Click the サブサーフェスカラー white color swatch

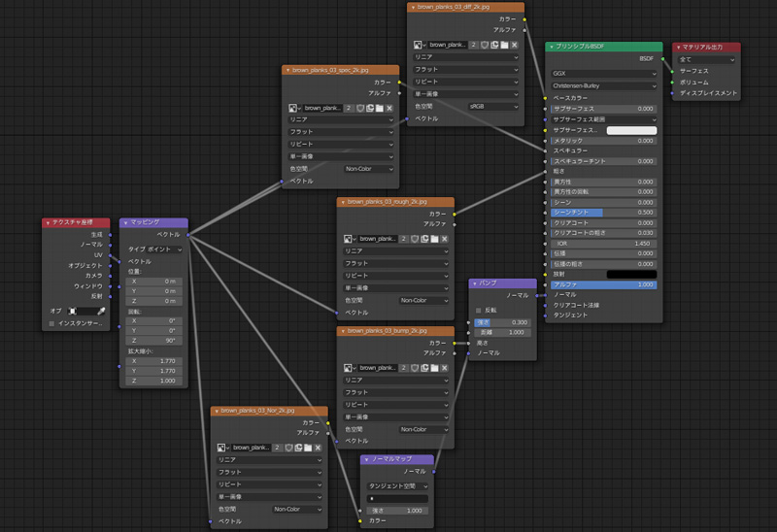631,130
